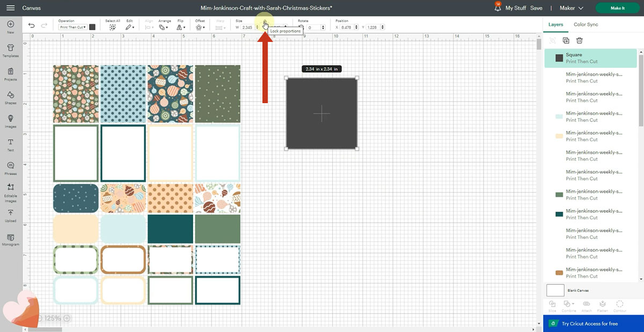Open the Templates tool
The height and width of the screenshot is (332, 644).
click(10, 50)
